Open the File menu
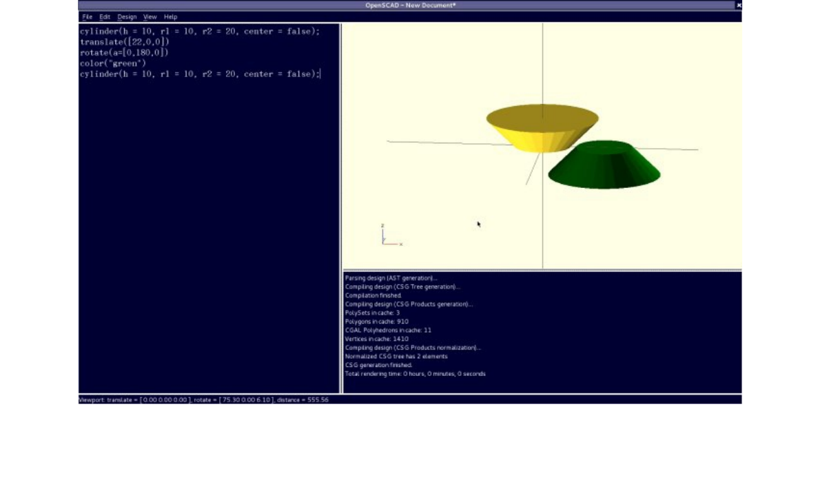Image resolution: width=820 pixels, height=504 pixels. tap(88, 17)
